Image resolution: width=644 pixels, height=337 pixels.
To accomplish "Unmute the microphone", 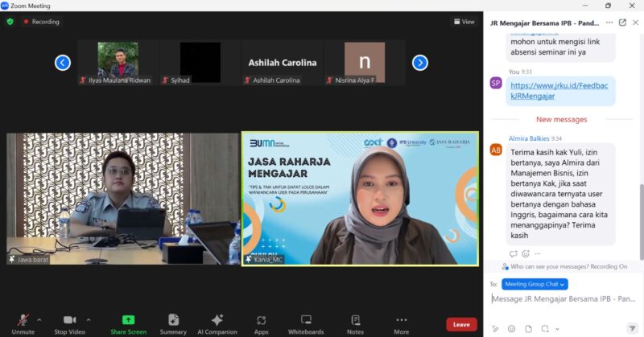I will 23,321.
